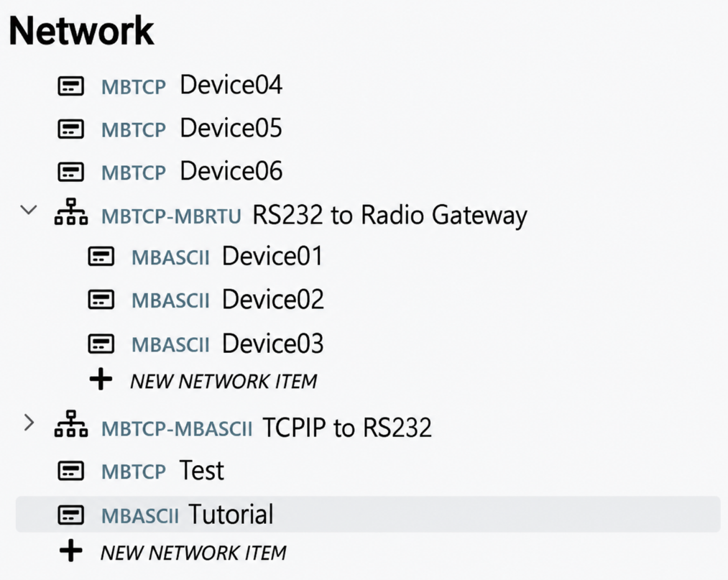The image size is (728, 580).
Task: Click the device icon next to Device06
Action: (70, 172)
